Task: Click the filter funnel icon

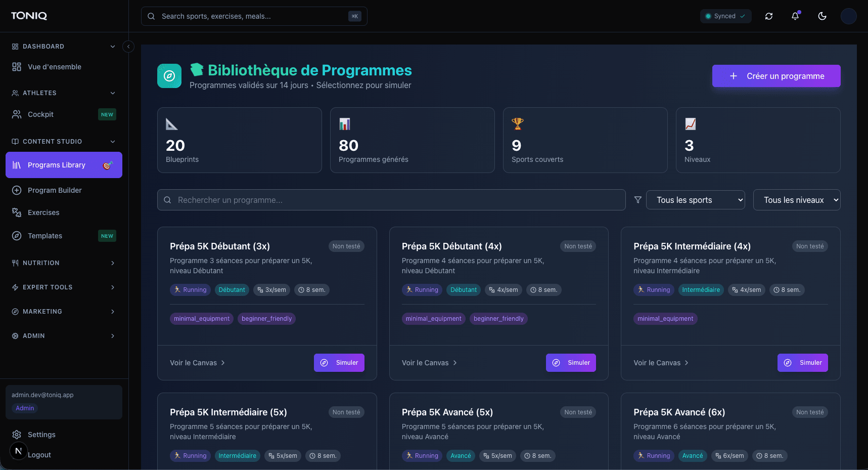Action: (638, 200)
